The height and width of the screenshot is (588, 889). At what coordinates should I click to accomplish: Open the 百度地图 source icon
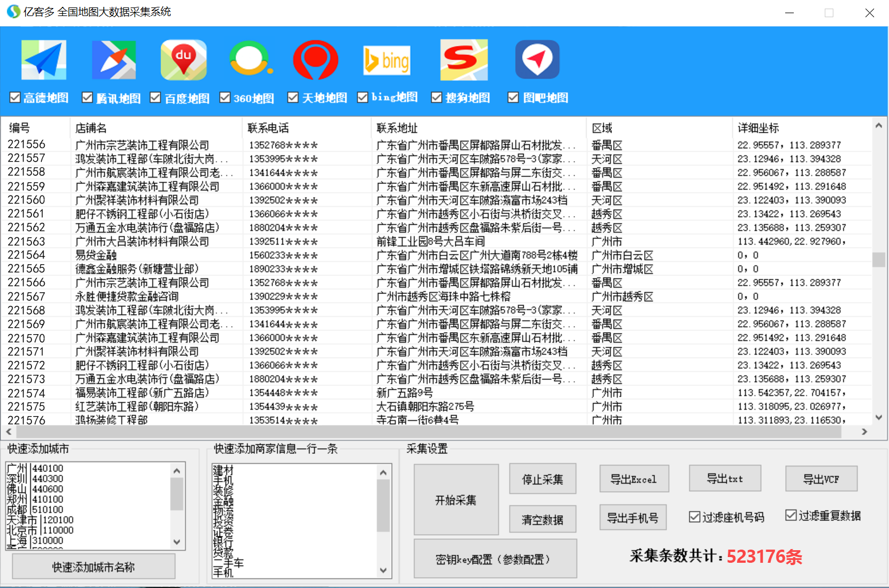[184, 59]
